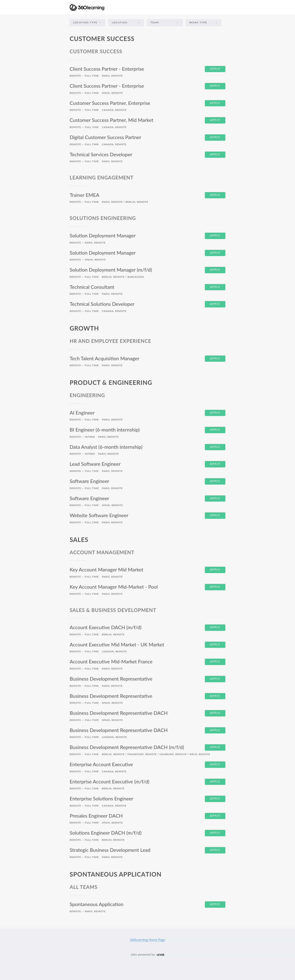Apply for BI Engineer internship

(x=215, y=430)
